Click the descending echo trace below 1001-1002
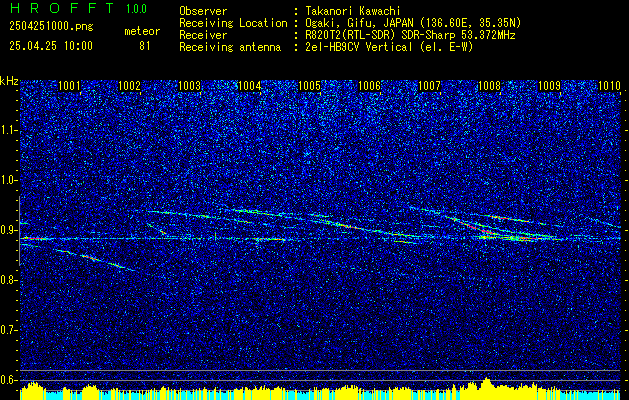This screenshot has height=400, width=629. (96, 260)
